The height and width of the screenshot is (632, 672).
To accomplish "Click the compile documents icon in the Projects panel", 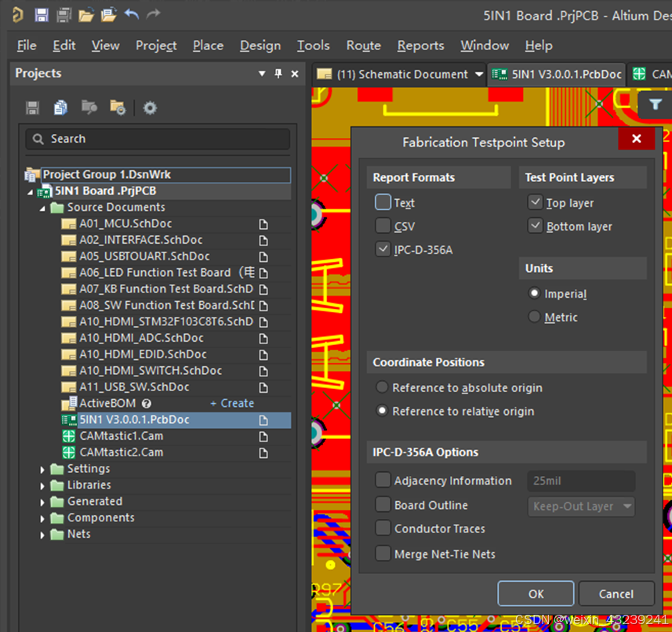I will coord(60,108).
